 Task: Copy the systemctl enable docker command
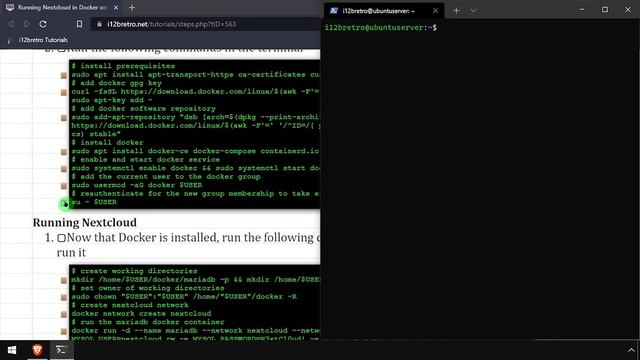(x=64, y=169)
